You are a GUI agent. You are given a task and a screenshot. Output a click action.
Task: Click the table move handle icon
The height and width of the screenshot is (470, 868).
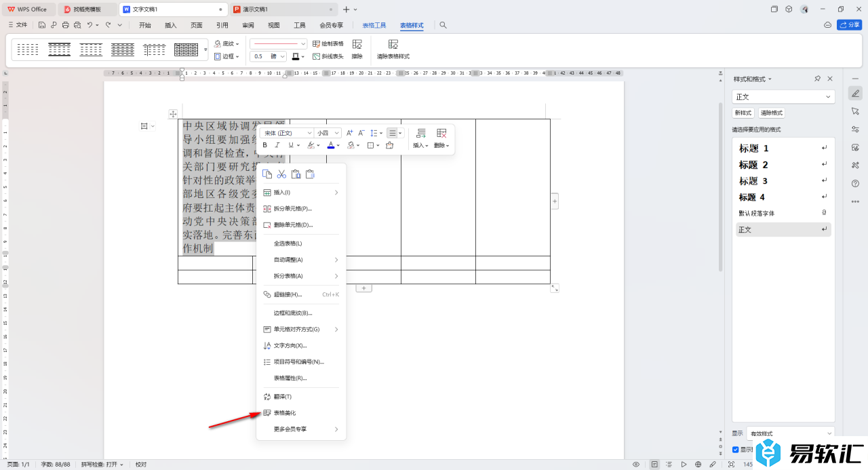(173, 114)
